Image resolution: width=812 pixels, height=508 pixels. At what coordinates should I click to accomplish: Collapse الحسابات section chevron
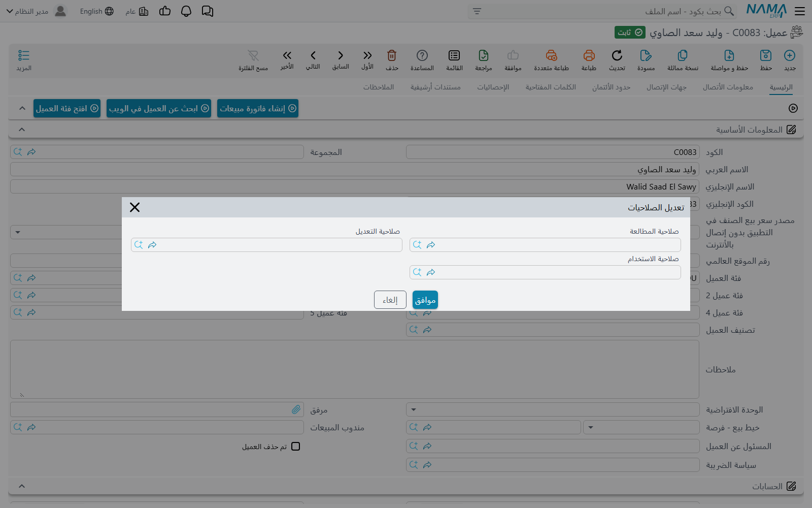click(x=22, y=486)
